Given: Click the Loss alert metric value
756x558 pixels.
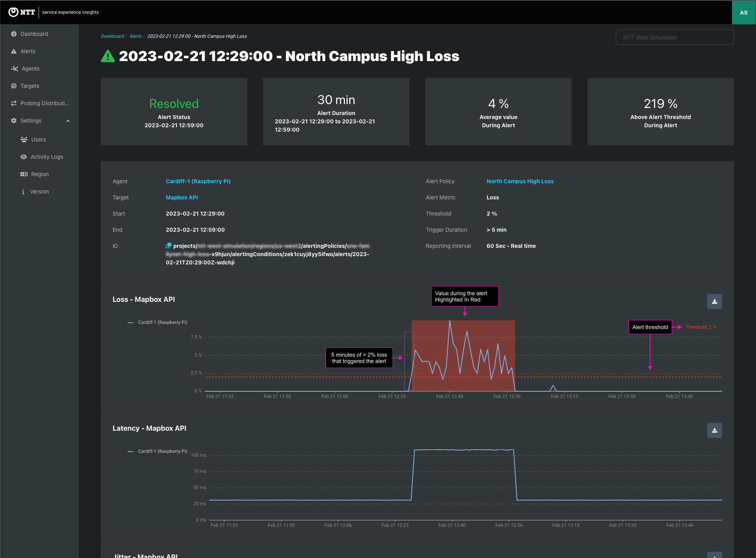Looking at the screenshot, I should pos(493,197).
